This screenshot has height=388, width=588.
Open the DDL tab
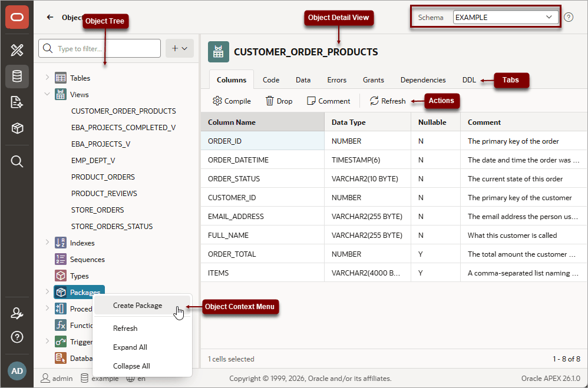pyautogui.click(x=469, y=80)
